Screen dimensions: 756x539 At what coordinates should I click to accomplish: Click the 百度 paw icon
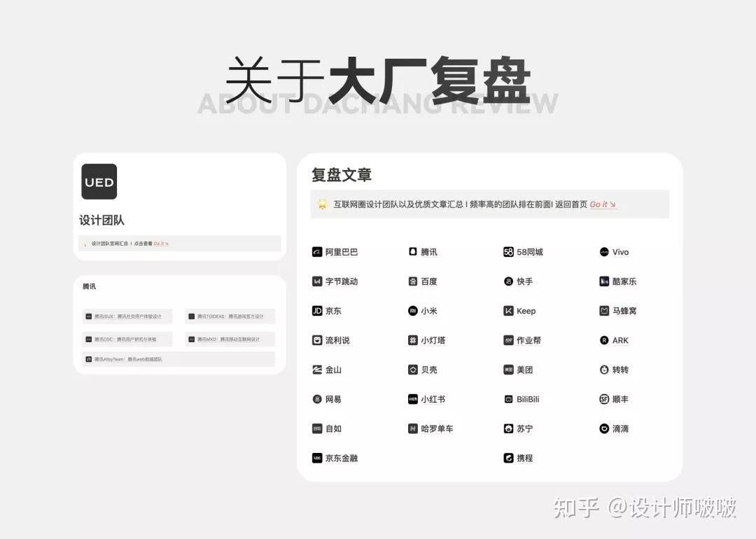click(x=413, y=281)
